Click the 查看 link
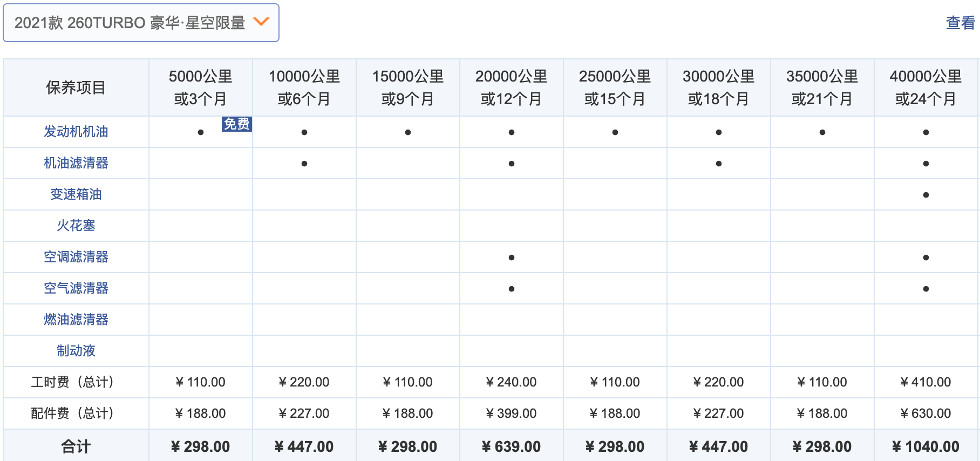 coord(960,23)
